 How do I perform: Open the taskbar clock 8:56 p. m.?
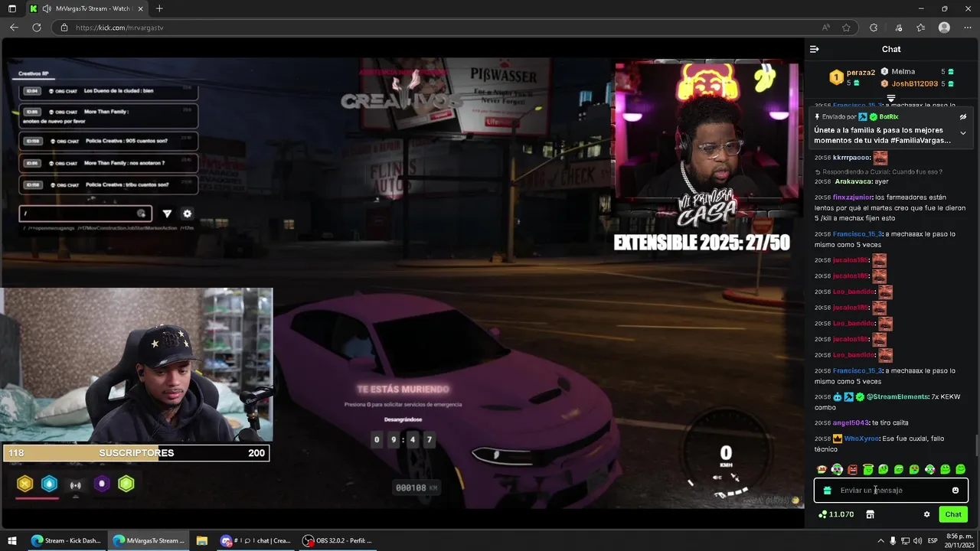959,540
